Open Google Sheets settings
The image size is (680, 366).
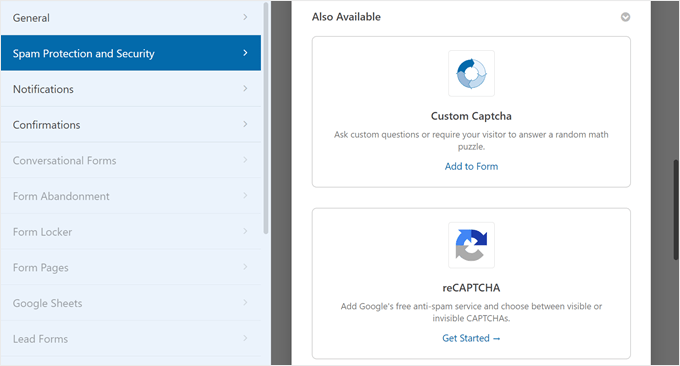point(131,303)
